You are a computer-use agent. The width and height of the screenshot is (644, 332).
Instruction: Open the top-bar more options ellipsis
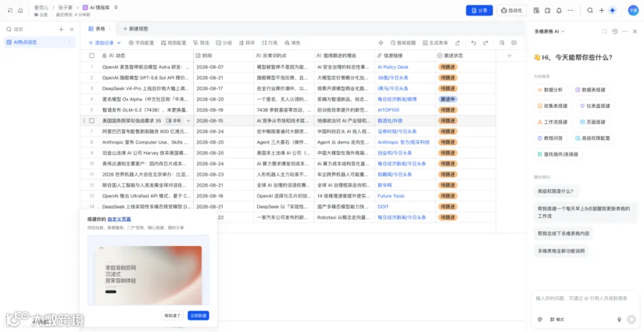coord(570,10)
